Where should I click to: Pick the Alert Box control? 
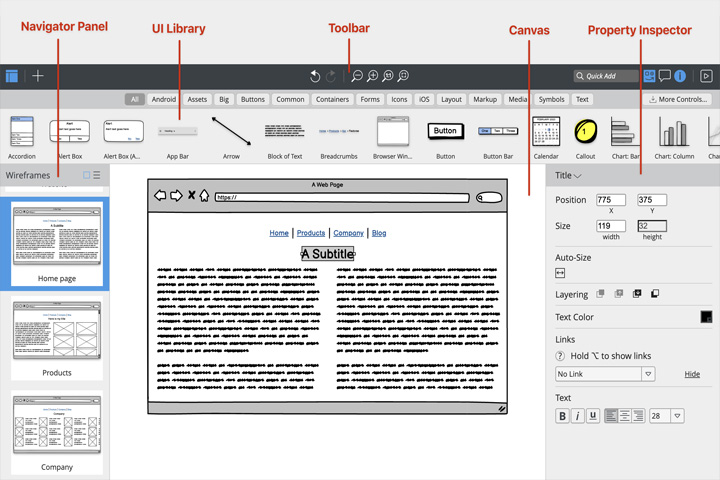click(x=70, y=137)
